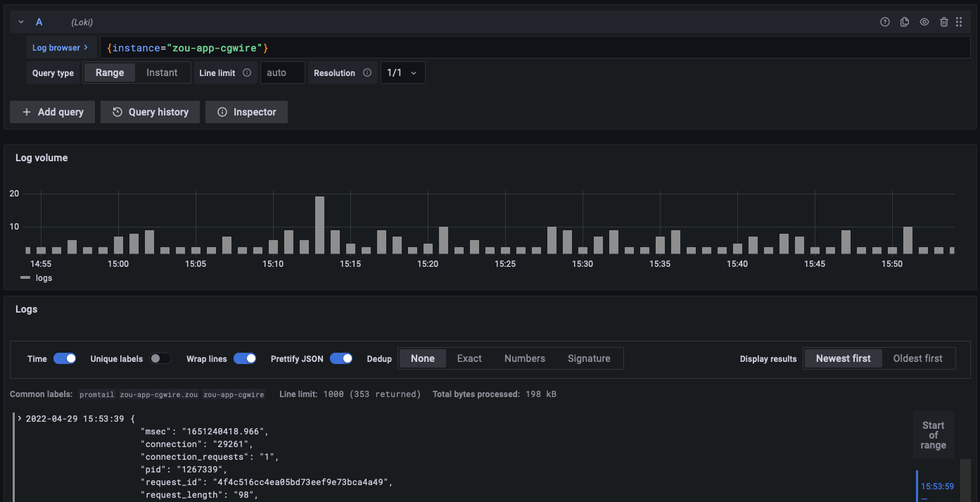This screenshot has width=980, height=502.
Task: Duplicate query A with copy icon
Action: tap(905, 22)
